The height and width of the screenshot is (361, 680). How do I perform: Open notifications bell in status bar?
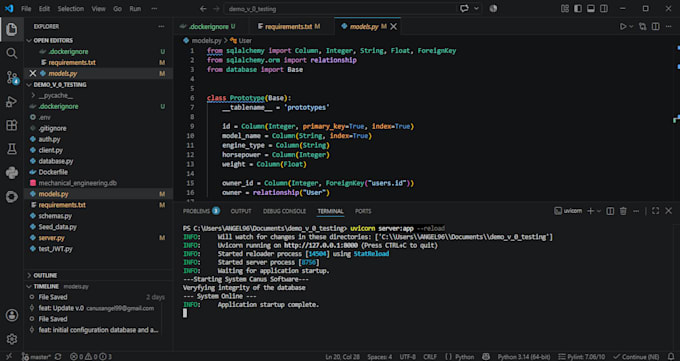pyautogui.click(x=671, y=357)
